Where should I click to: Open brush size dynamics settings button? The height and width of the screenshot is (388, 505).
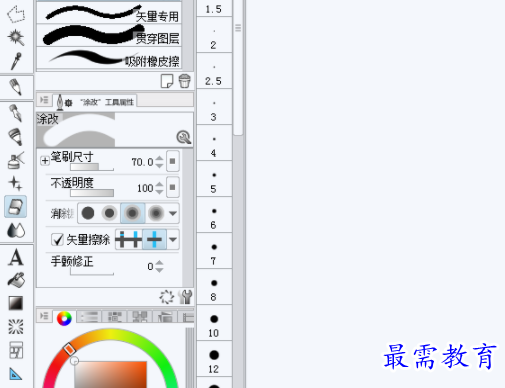(173, 161)
